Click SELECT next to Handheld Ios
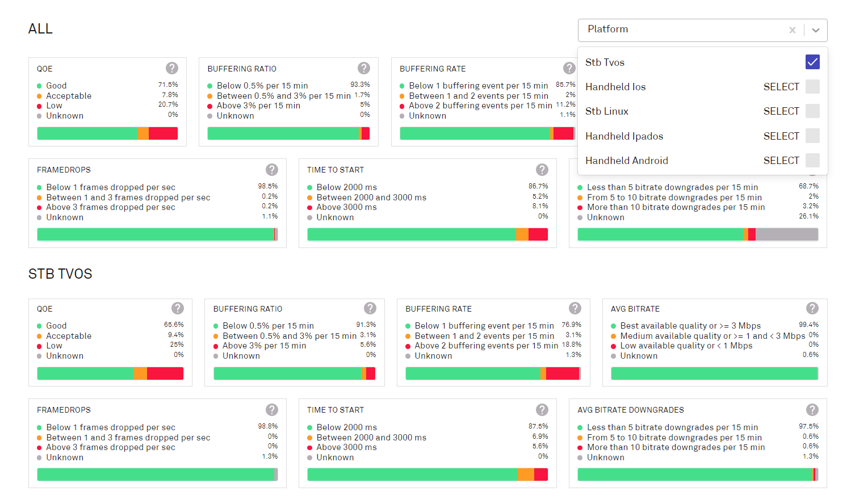The width and height of the screenshot is (851, 504). 781,87
